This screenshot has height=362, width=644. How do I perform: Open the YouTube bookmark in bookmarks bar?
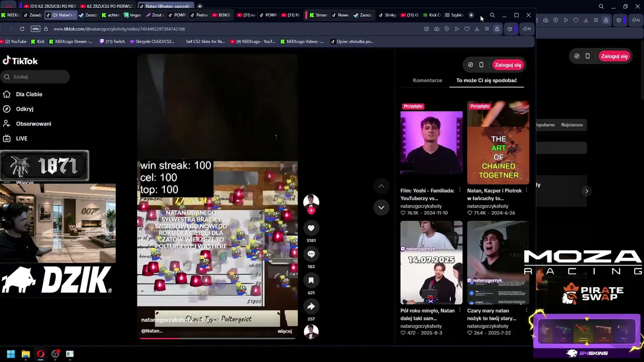pos(14,42)
